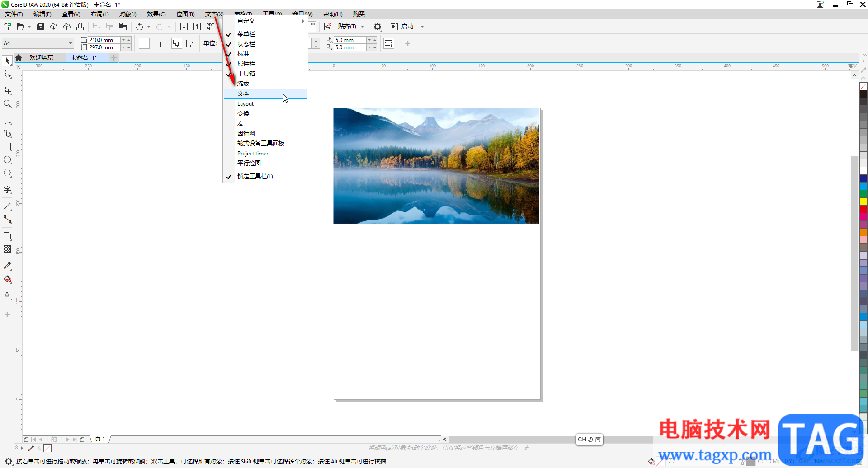The height and width of the screenshot is (468, 868).
Task: Open the 文件 menu
Action: click(14, 14)
